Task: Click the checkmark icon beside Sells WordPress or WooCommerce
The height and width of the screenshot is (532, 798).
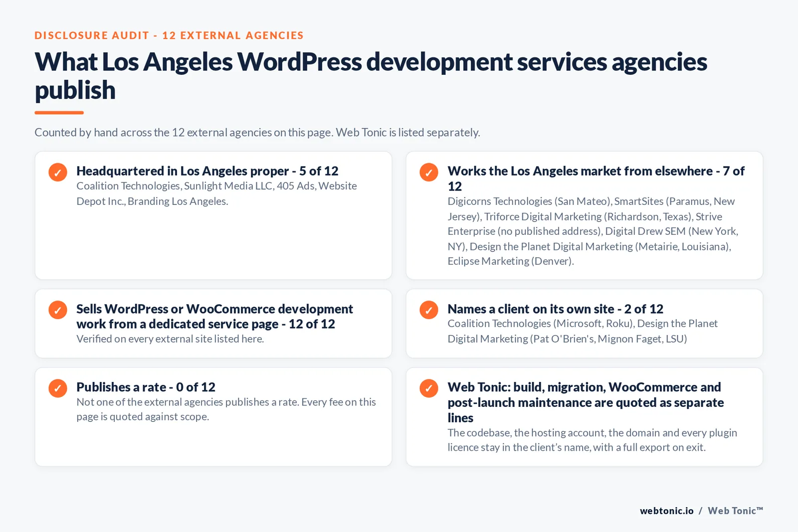Action: click(x=58, y=310)
